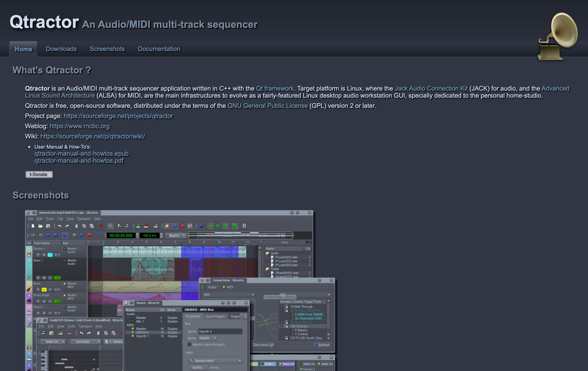The width and height of the screenshot is (588, 371).
Task: Click the Record button in transport toolbar
Action: click(89, 235)
